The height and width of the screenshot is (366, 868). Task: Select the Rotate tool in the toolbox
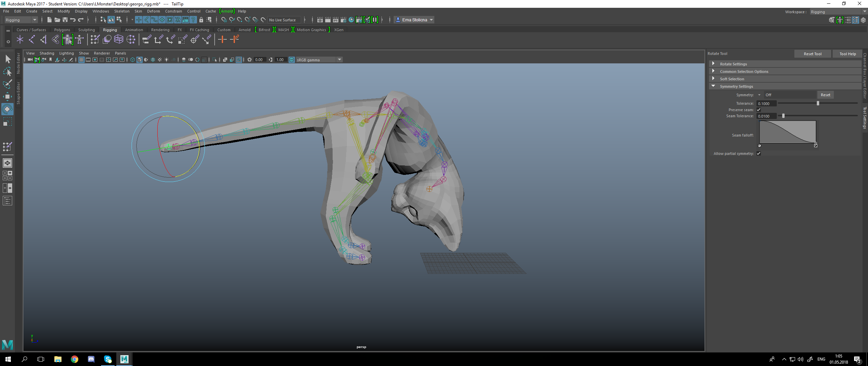click(7, 109)
